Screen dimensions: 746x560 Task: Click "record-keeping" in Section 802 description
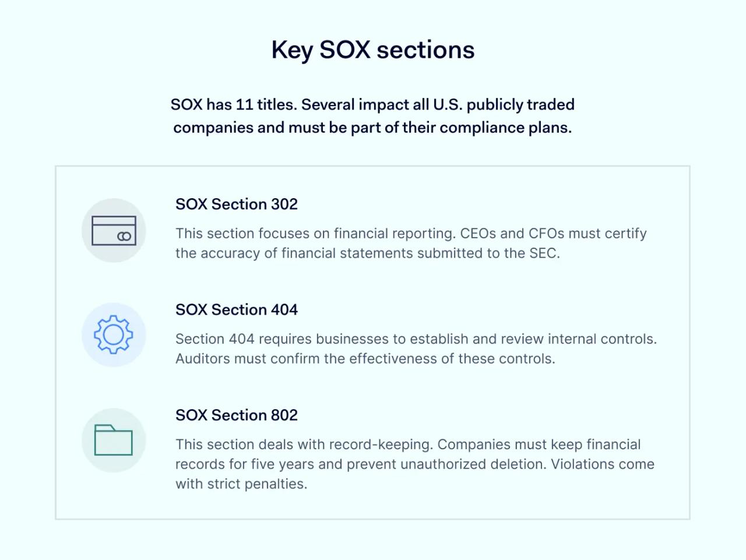click(381, 445)
